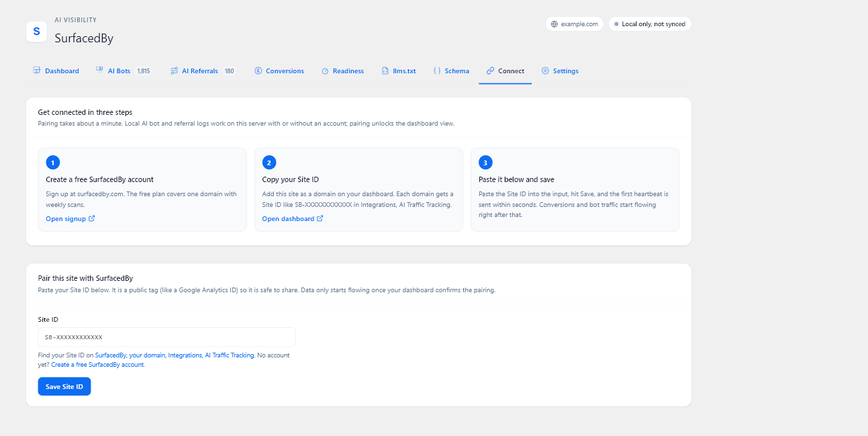This screenshot has width=868, height=436.
Task: Click the SurfacedBy page title
Action: pyautogui.click(x=84, y=38)
